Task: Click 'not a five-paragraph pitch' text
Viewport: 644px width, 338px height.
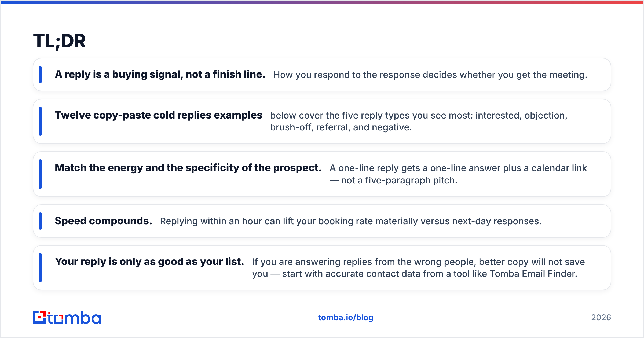Action: click(399, 181)
